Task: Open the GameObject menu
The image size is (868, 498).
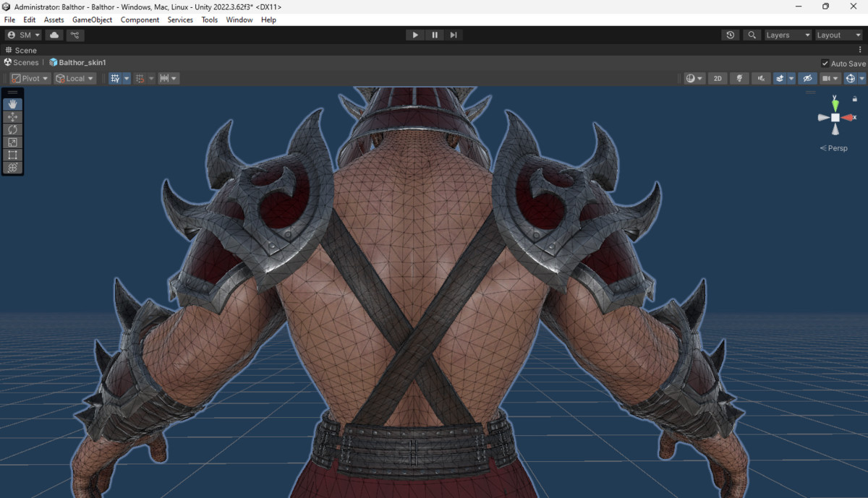Action: 92,20
